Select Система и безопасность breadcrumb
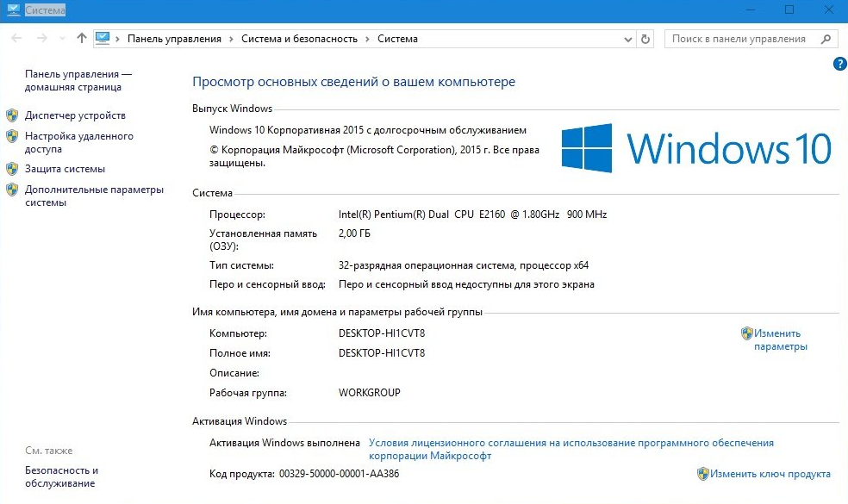 [299, 39]
